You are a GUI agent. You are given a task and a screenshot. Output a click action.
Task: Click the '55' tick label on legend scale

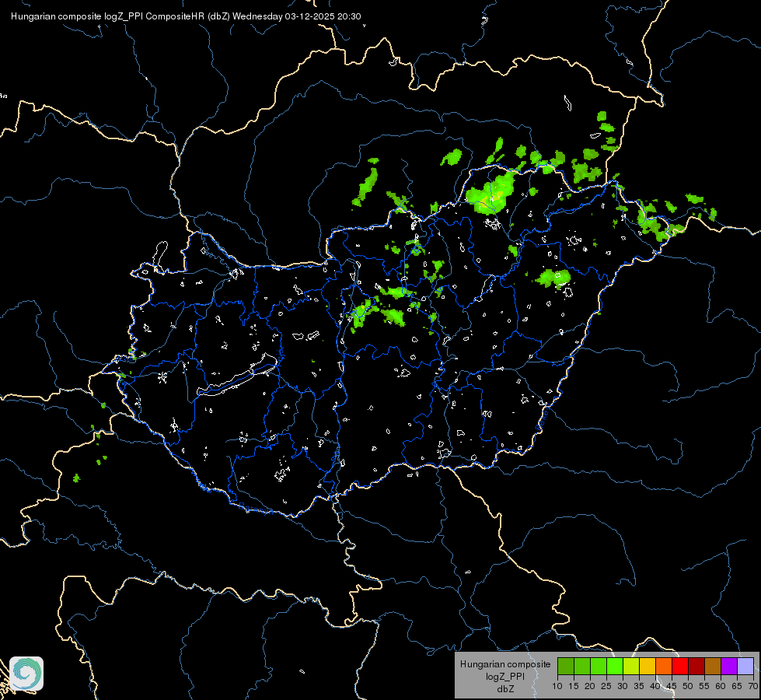click(704, 687)
